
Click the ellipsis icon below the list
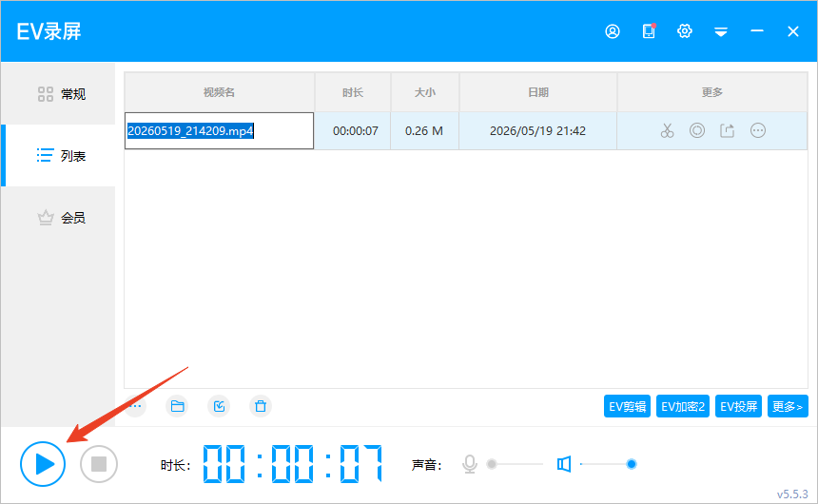[135, 406]
